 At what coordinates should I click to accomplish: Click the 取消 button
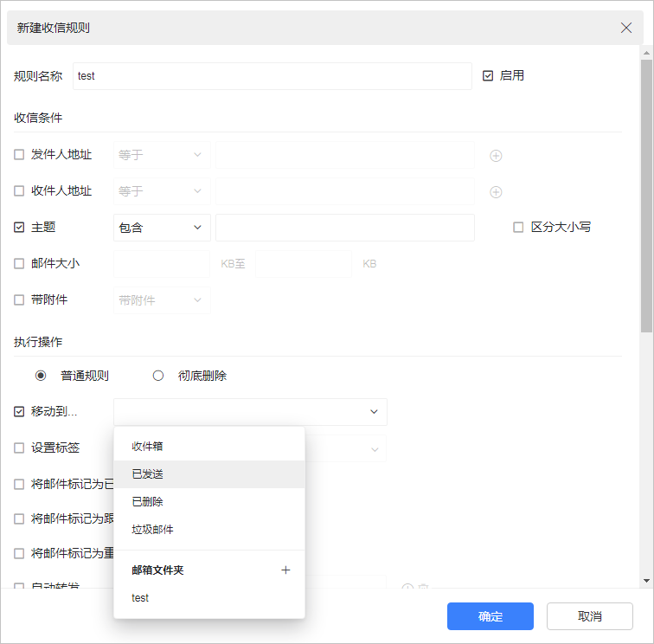(589, 616)
